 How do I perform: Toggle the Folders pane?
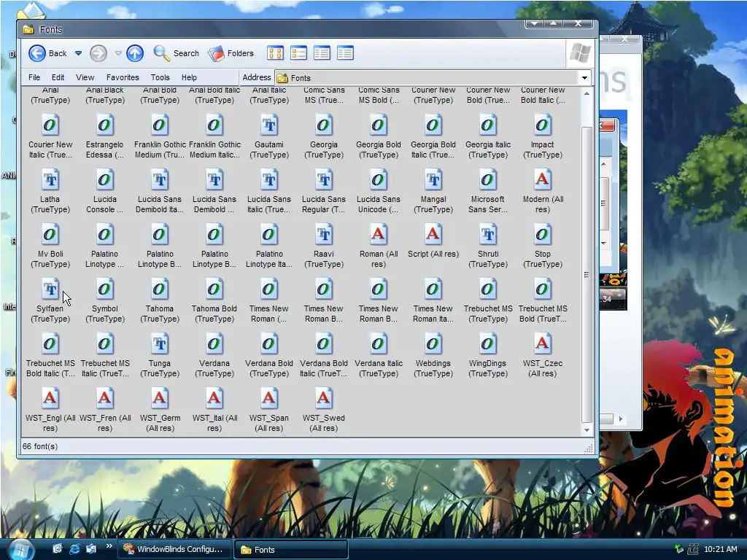(231, 53)
